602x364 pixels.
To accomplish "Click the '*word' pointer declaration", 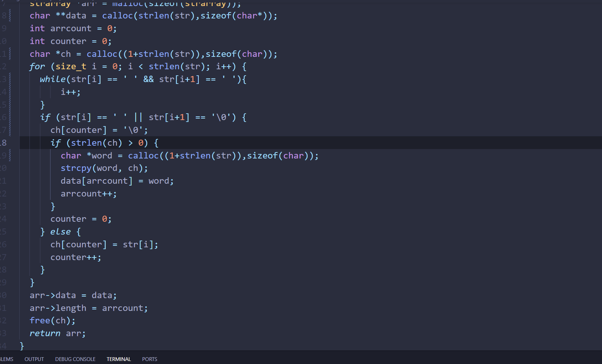I will 99,156.
